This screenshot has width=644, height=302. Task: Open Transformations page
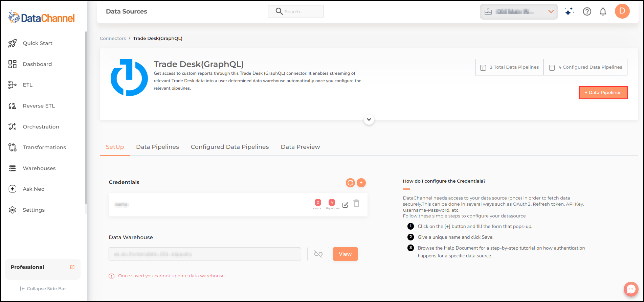(44, 147)
